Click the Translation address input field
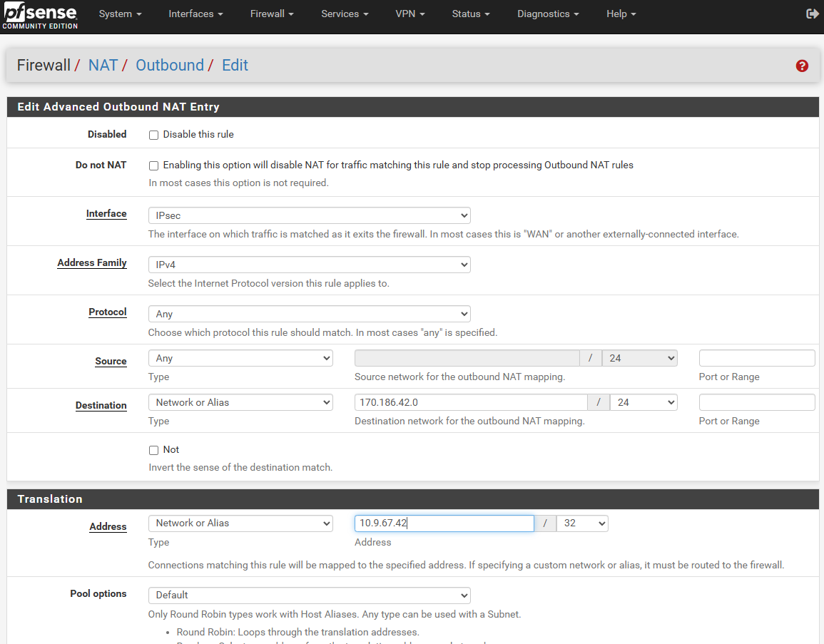 (x=444, y=523)
